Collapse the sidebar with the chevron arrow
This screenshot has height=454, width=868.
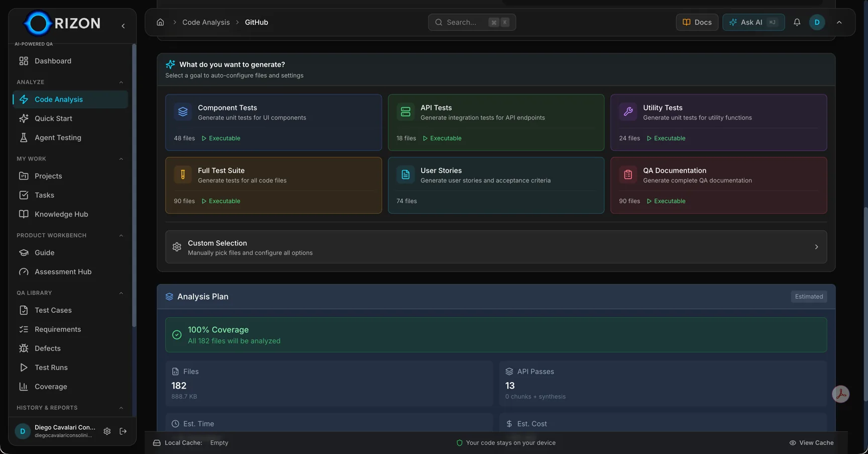tap(123, 26)
